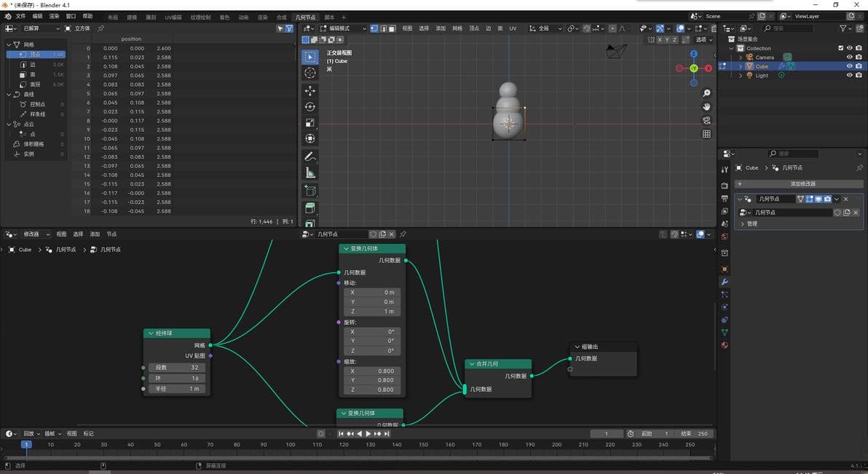
Task: Uncheck the Collection exclude checkbox
Action: pos(841,48)
